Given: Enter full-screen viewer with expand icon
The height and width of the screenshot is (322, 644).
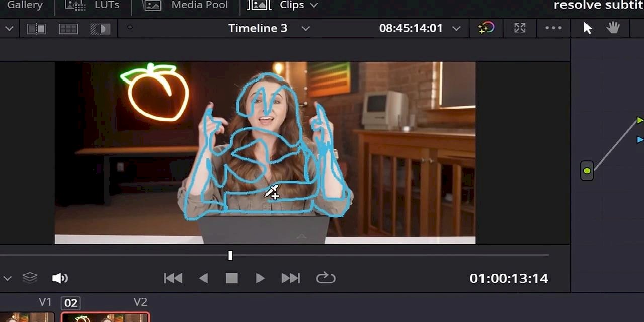Looking at the screenshot, I should pyautogui.click(x=520, y=28).
